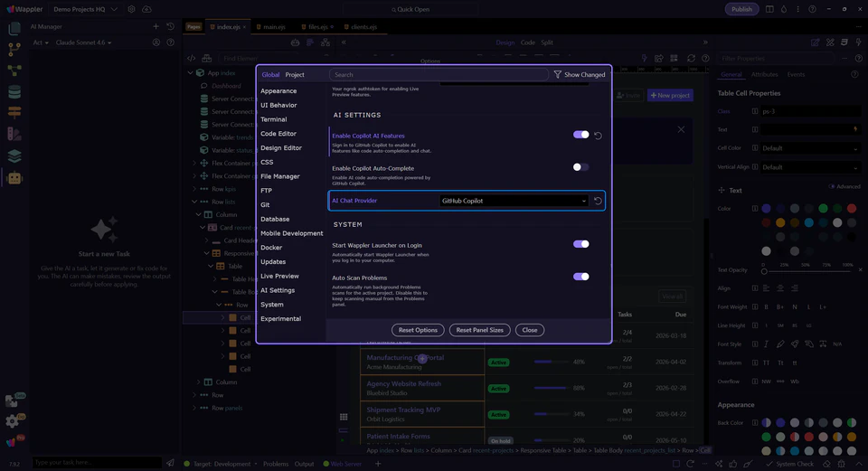This screenshot has height=471, width=868.
Task: Open Docker options category
Action: [x=271, y=248]
